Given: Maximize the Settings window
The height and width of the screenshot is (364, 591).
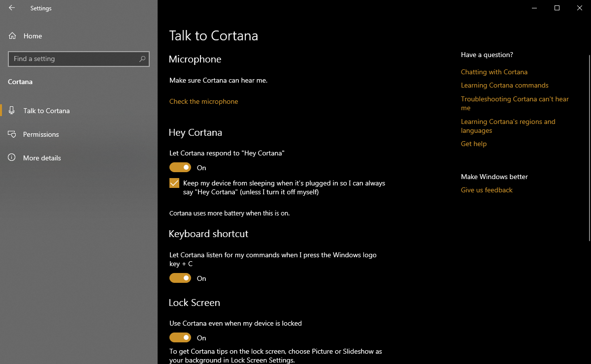Looking at the screenshot, I should [557, 8].
